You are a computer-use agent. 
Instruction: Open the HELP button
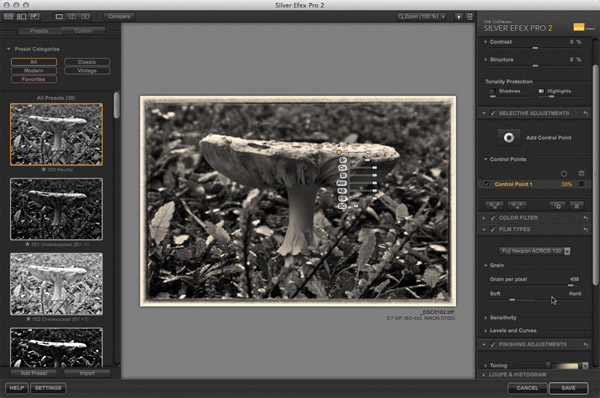point(16,388)
